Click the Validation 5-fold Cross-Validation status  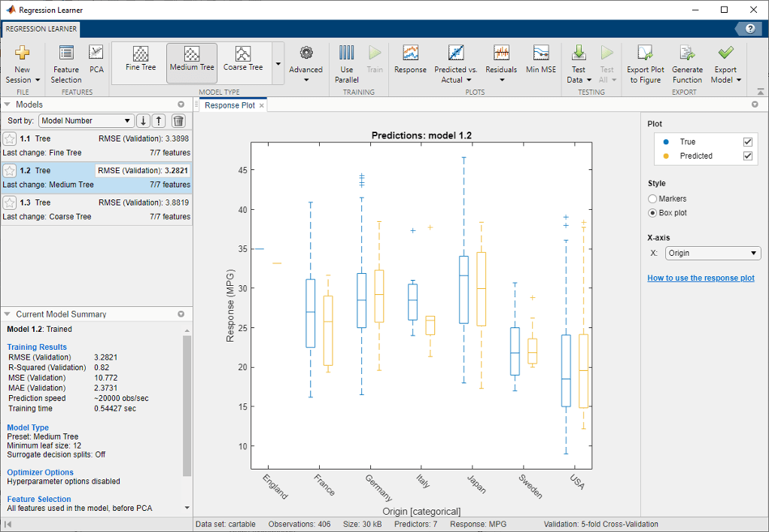tap(600, 524)
